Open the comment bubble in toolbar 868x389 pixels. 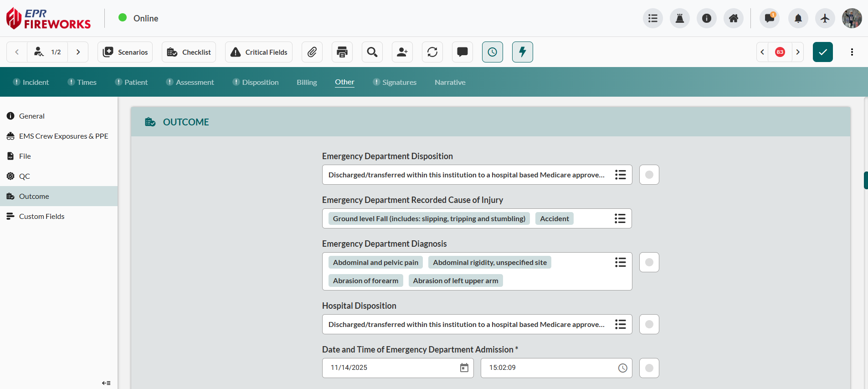click(462, 52)
